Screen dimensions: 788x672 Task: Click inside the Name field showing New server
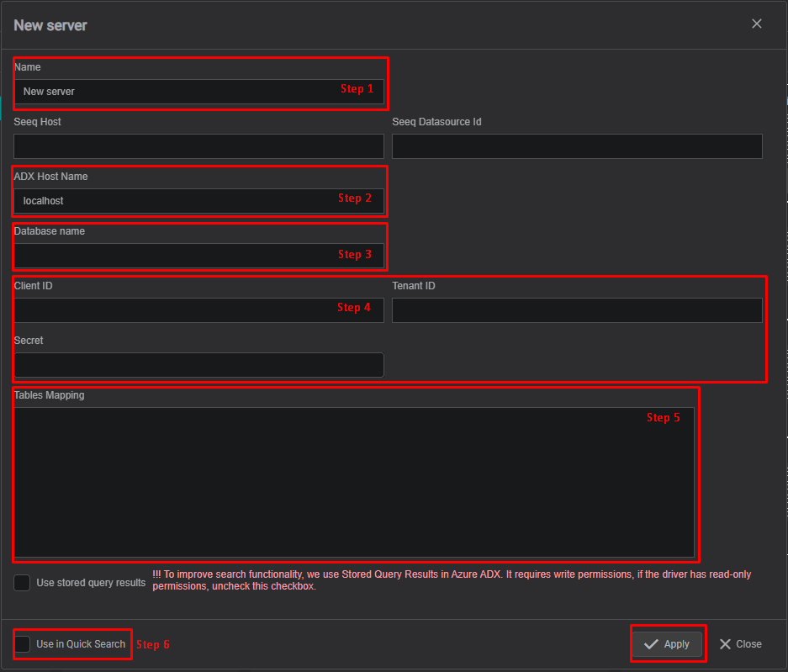168,91
